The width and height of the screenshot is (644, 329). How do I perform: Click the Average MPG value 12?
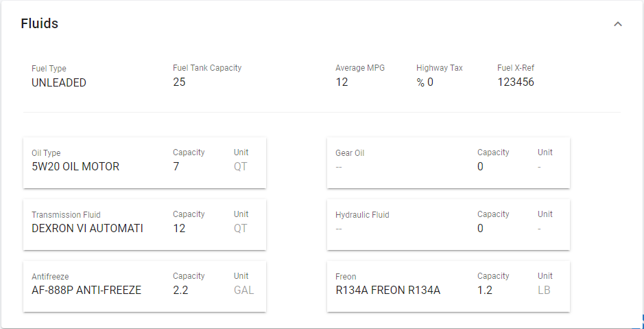[342, 82]
